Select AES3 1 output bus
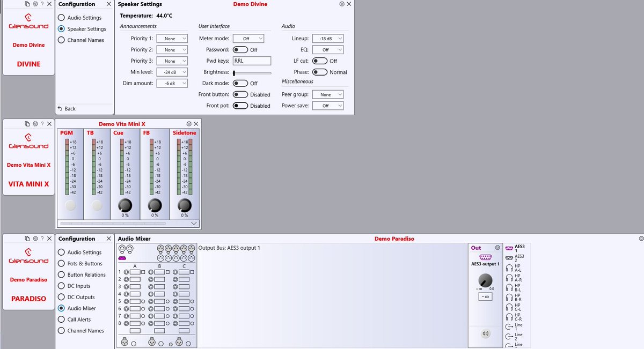 click(x=515, y=248)
